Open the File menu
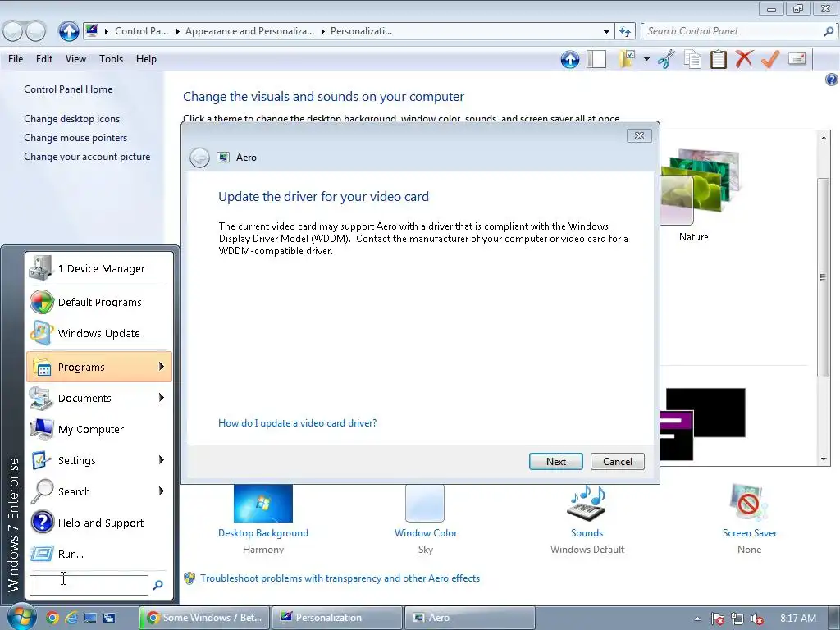Viewport: 840px width, 630px height. tap(16, 59)
